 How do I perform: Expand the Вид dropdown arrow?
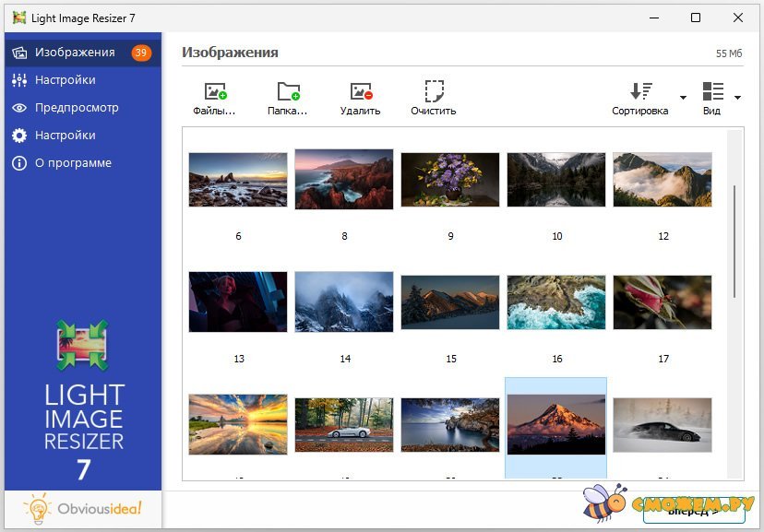click(737, 98)
